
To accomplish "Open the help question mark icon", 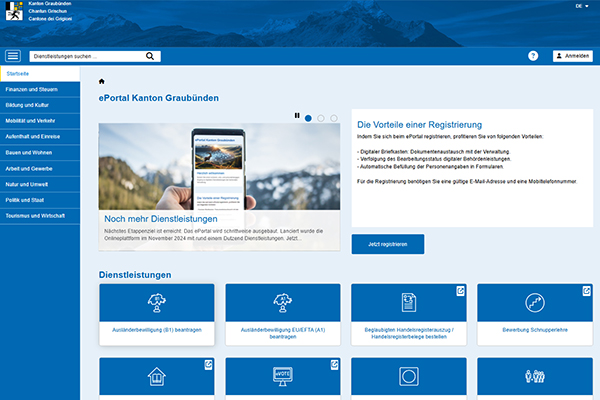I will (x=533, y=56).
